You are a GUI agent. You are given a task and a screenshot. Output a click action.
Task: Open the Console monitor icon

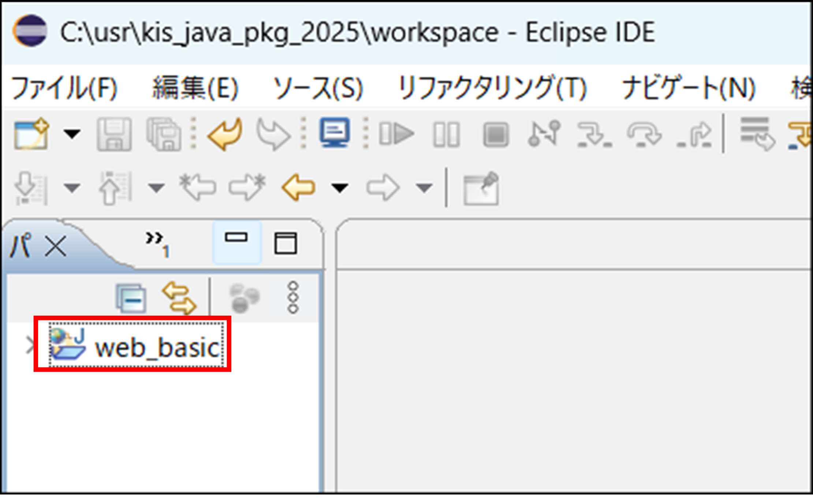pos(334,132)
